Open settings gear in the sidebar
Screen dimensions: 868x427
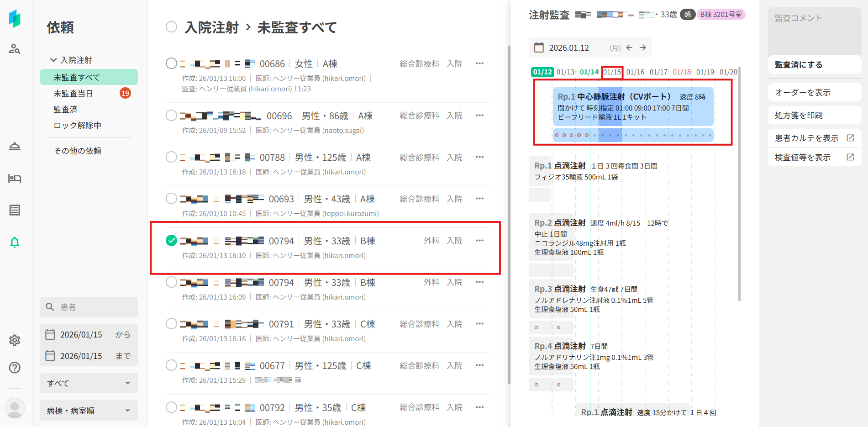click(x=15, y=340)
